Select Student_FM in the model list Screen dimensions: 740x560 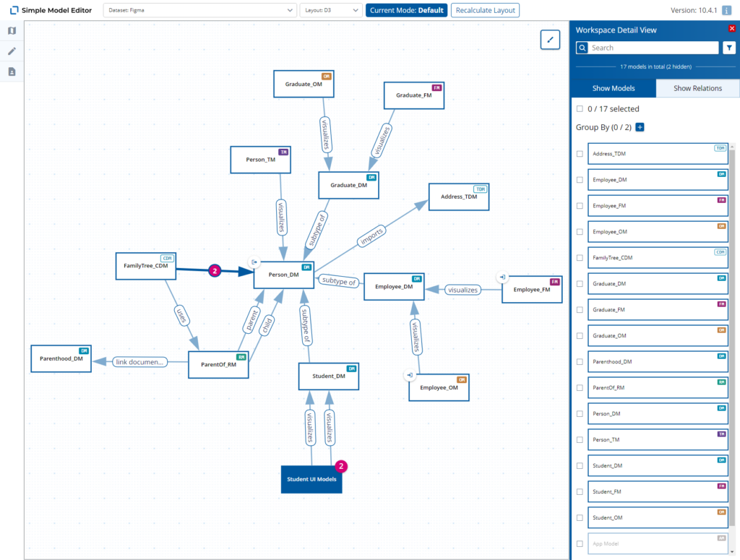click(658, 491)
